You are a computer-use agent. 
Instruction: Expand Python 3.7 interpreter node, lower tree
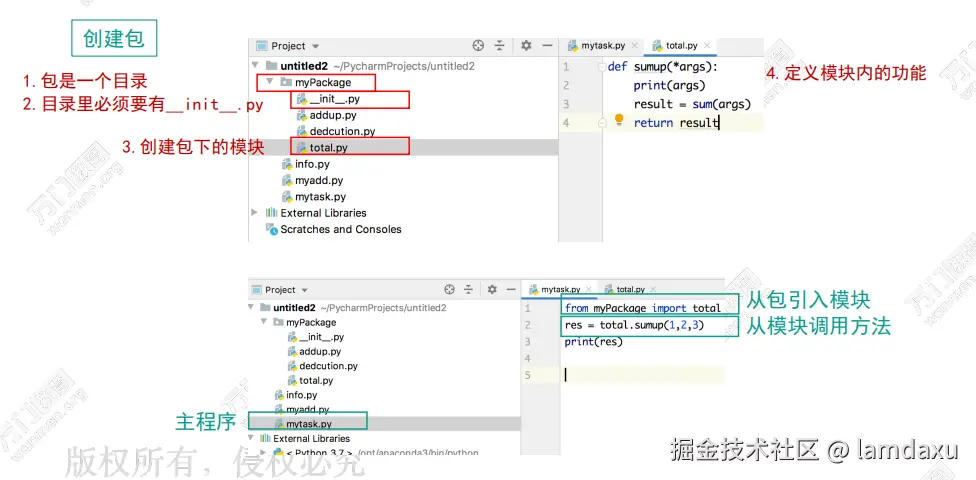click(x=264, y=453)
